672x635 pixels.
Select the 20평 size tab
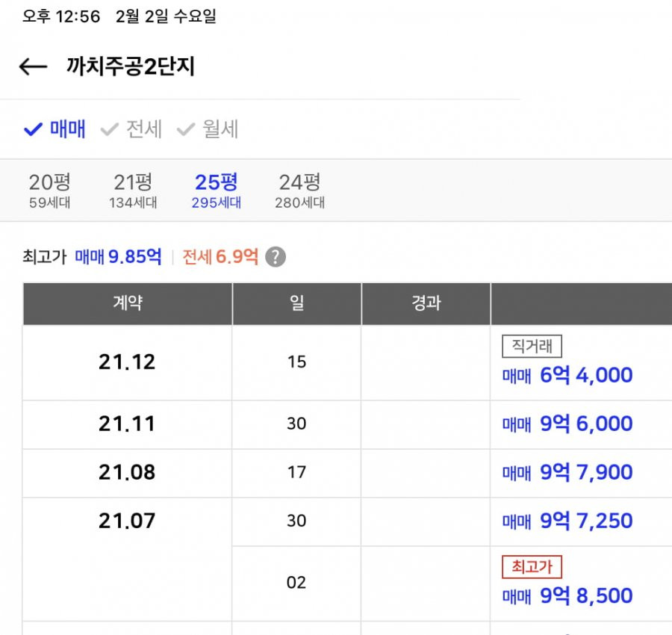(49, 190)
